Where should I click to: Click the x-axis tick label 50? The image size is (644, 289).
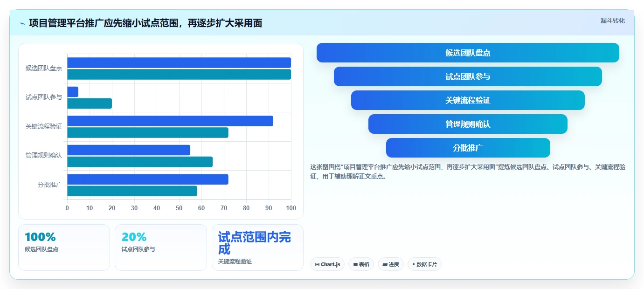point(179,208)
